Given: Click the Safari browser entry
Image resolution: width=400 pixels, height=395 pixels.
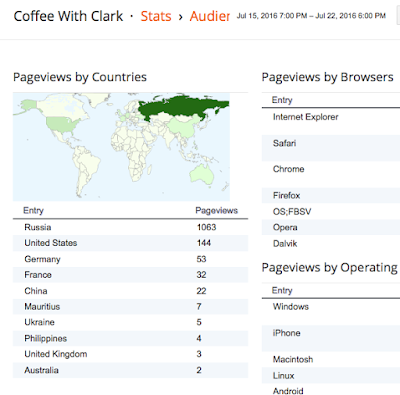Looking at the screenshot, I should pyautogui.click(x=284, y=143).
